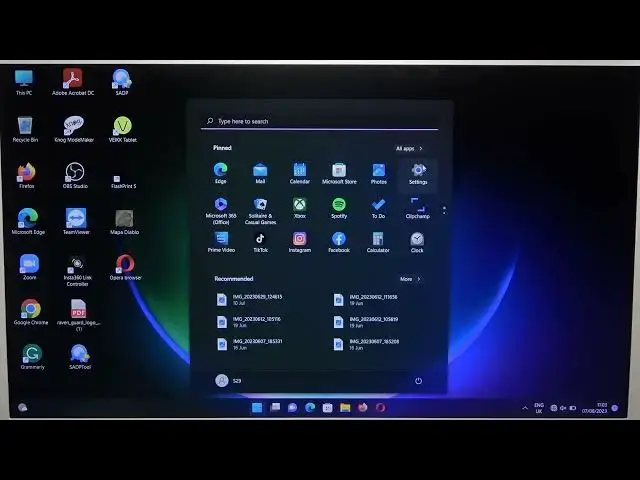Open Calendar in pinned apps
This screenshot has width=640, height=480.
[x=300, y=173]
